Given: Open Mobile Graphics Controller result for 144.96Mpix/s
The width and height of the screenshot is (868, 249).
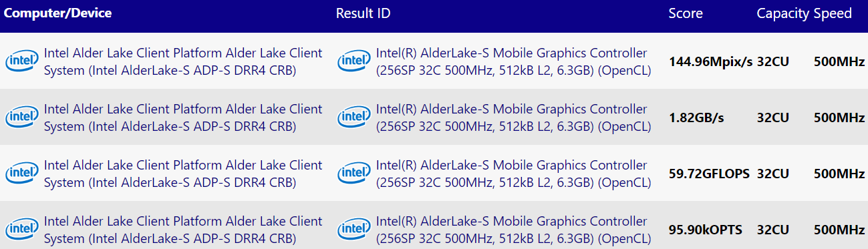Looking at the screenshot, I should point(513,61).
